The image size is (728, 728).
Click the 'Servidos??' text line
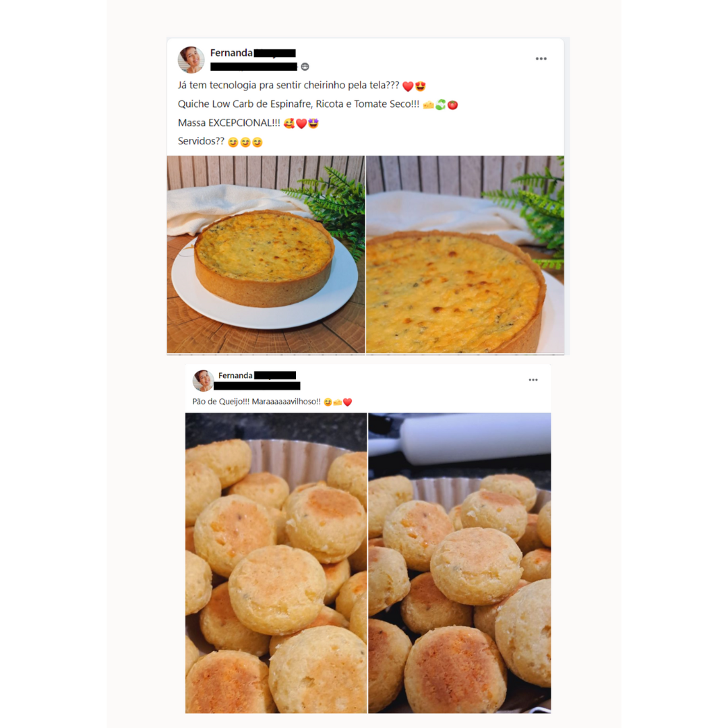click(x=220, y=142)
